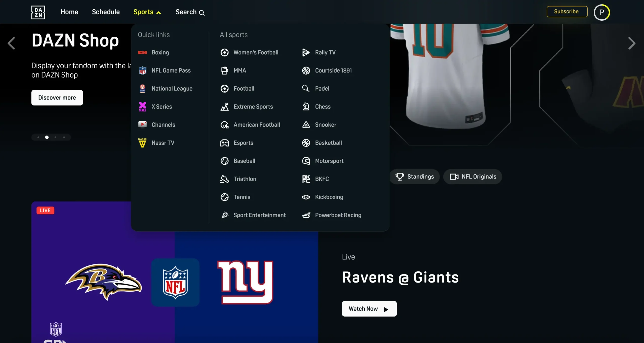644x343 pixels.
Task: Click the Powerboat Racing icon
Action: click(x=306, y=215)
